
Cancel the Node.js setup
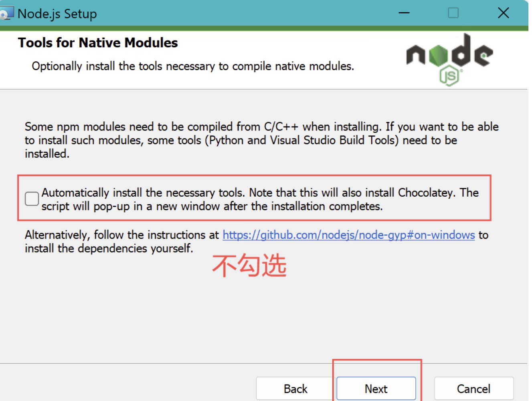[473, 389]
